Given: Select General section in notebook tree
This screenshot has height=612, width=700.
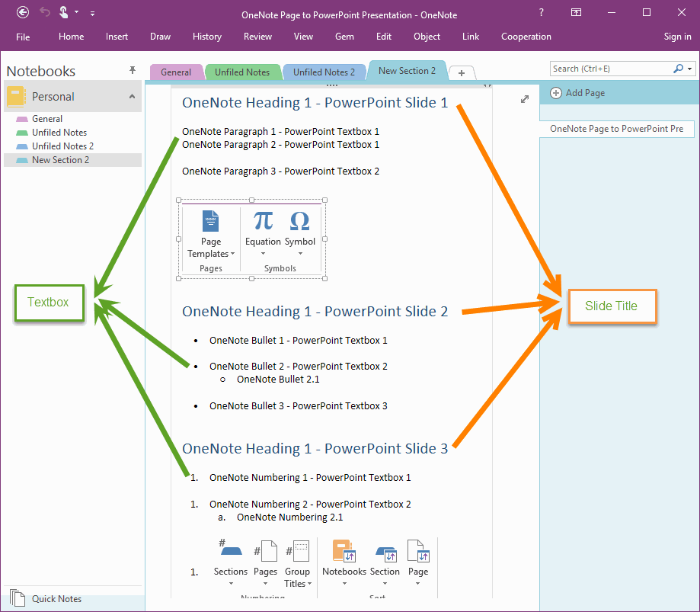Looking at the screenshot, I should pos(47,119).
